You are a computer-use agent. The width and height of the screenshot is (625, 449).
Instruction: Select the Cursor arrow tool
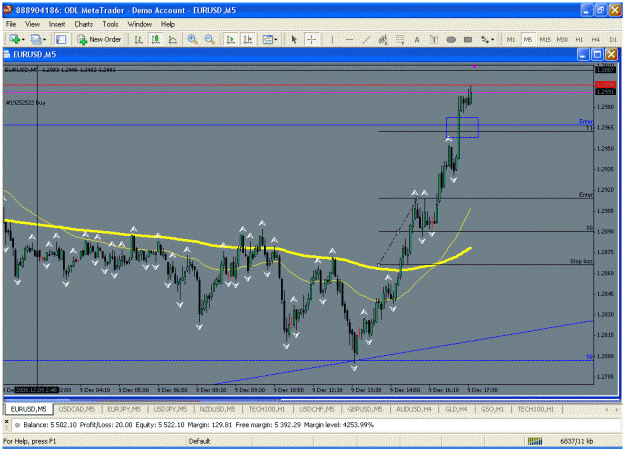(x=294, y=39)
